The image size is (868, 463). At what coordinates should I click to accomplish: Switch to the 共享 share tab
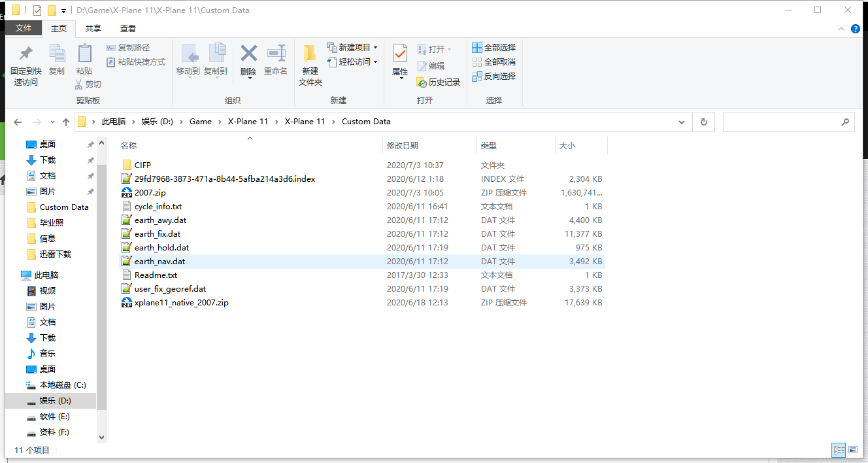(x=93, y=28)
